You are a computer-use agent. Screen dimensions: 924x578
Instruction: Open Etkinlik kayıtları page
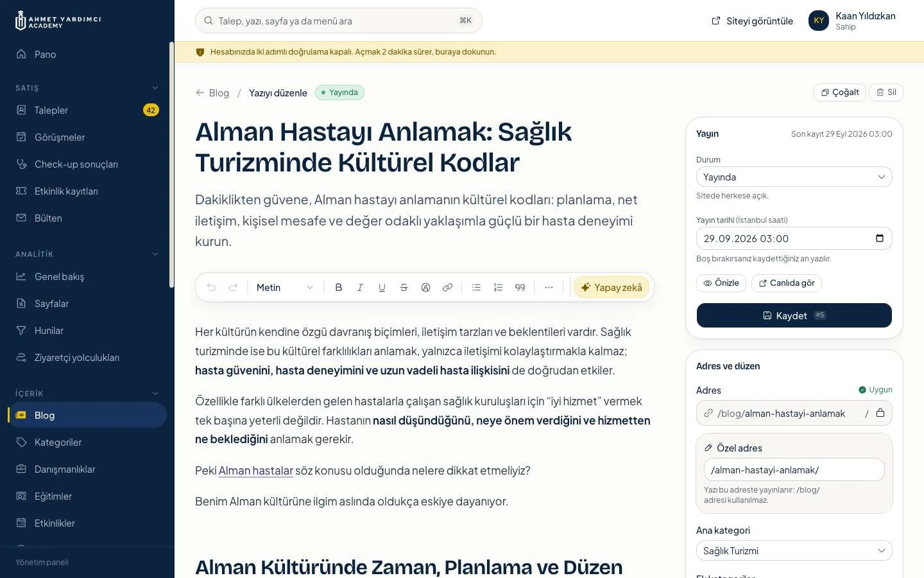(87, 191)
